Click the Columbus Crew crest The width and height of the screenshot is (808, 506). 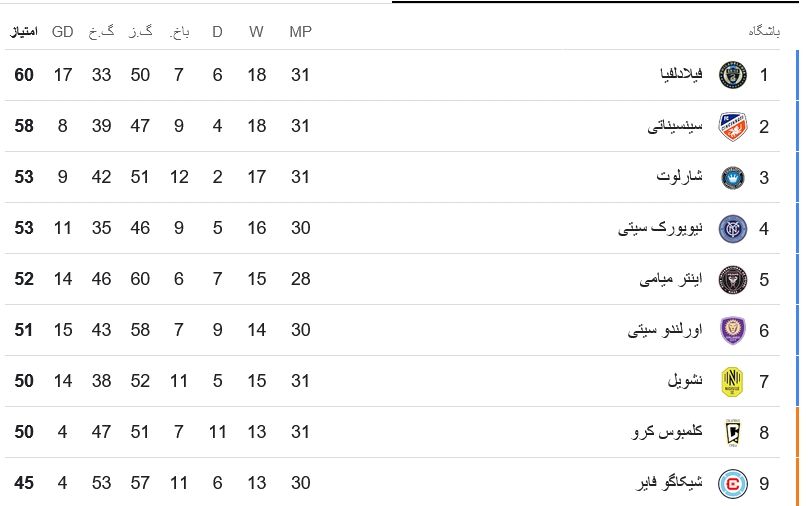point(733,432)
